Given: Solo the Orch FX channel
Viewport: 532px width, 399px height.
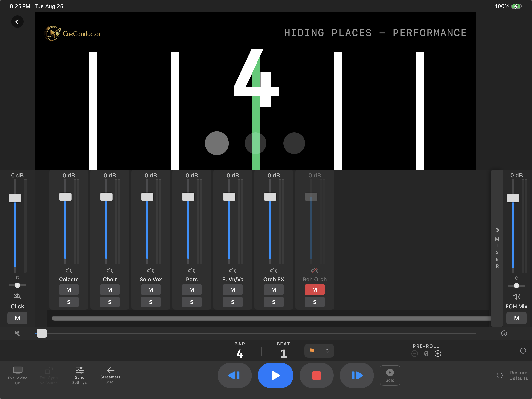Looking at the screenshot, I should coord(274,302).
